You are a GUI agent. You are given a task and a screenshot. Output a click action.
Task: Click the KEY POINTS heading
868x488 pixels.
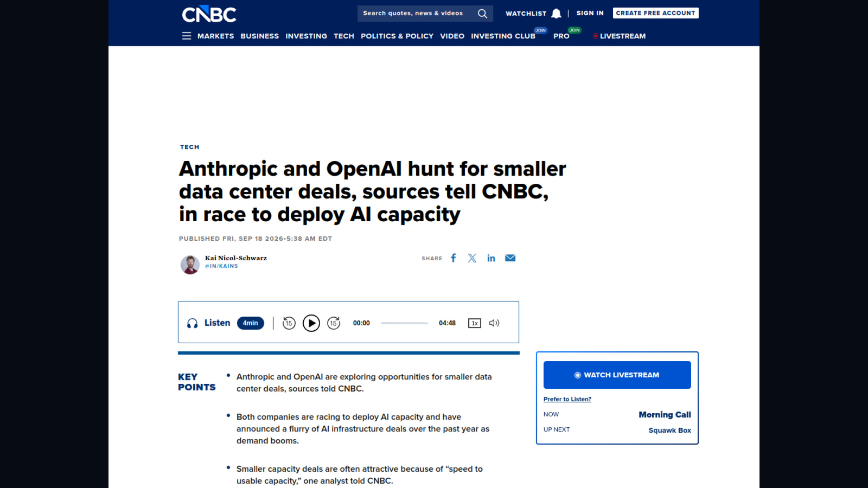[x=197, y=382]
